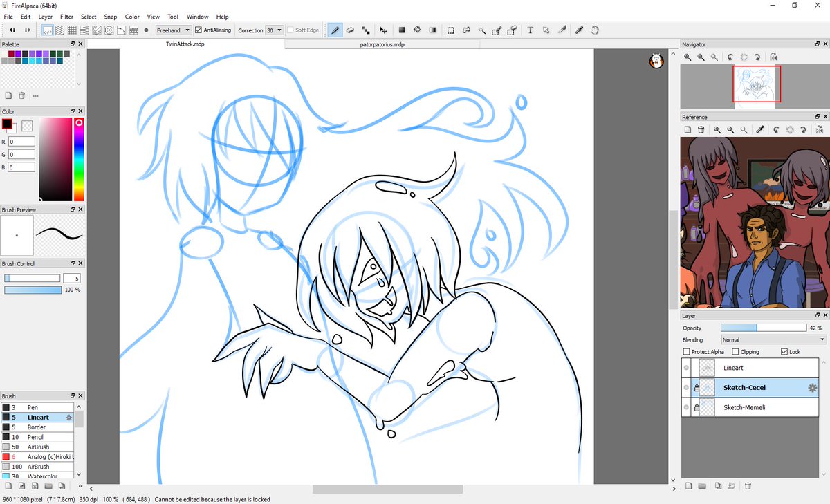Zoom in with the Navigator magnifier
This screenshot has height=504, width=830.
point(688,57)
